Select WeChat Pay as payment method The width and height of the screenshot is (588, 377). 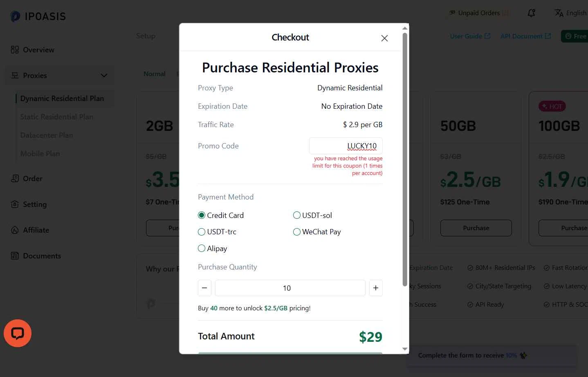pos(297,232)
